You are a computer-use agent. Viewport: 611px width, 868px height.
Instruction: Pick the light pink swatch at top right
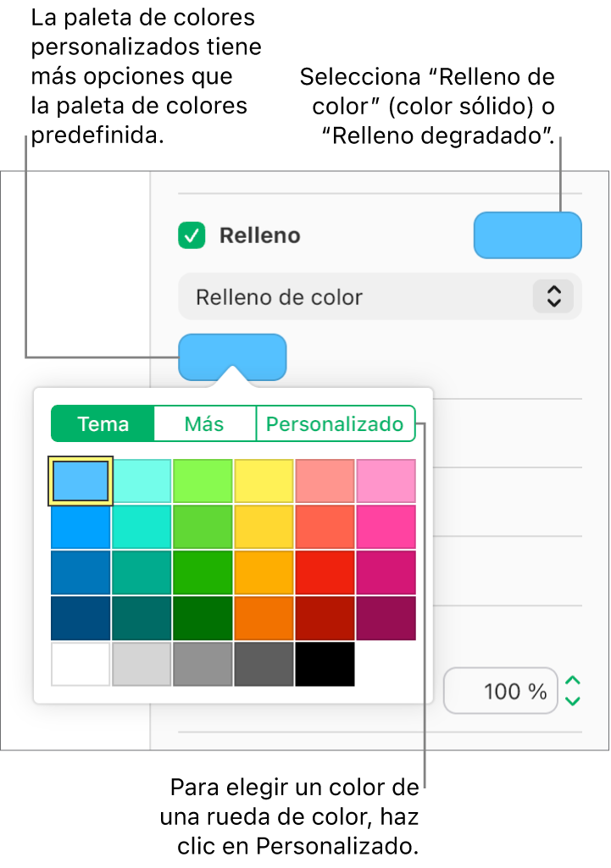tap(386, 481)
